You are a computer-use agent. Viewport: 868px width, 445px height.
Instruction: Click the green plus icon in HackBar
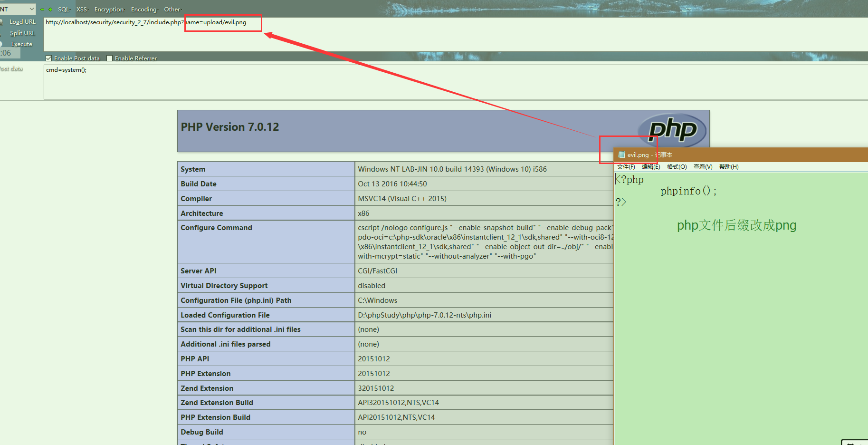50,10
